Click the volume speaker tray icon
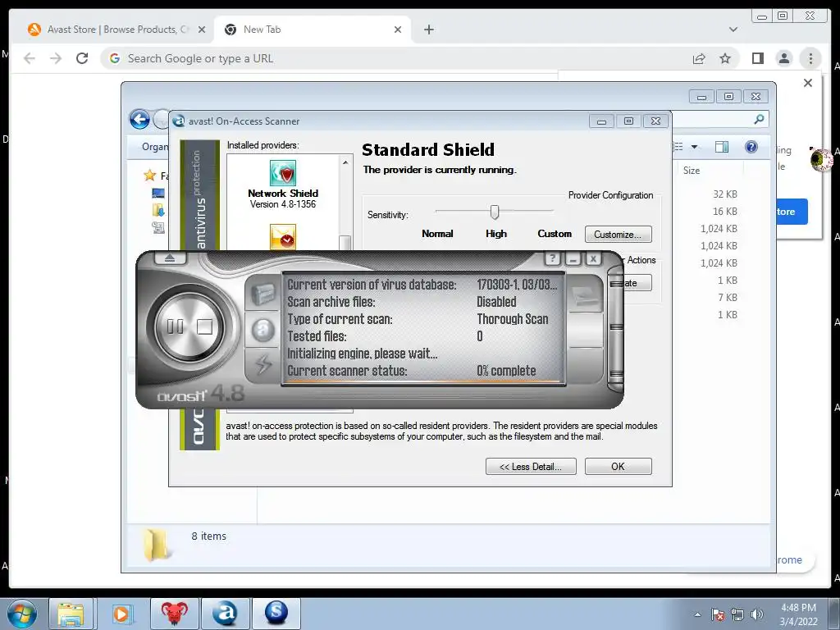The width and height of the screenshot is (840, 630). pos(757,614)
